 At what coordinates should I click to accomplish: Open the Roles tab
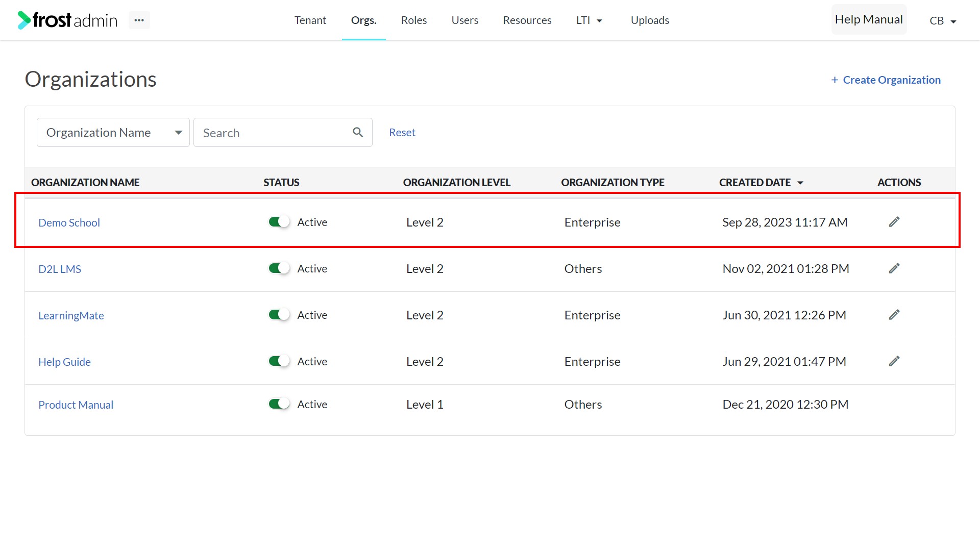[414, 20]
